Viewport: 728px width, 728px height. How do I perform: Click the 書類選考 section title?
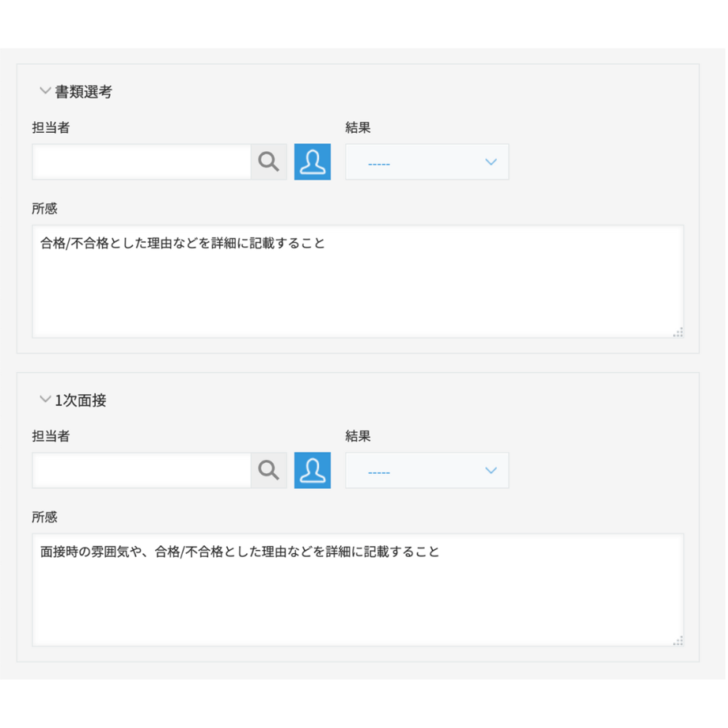click(84, 92)
